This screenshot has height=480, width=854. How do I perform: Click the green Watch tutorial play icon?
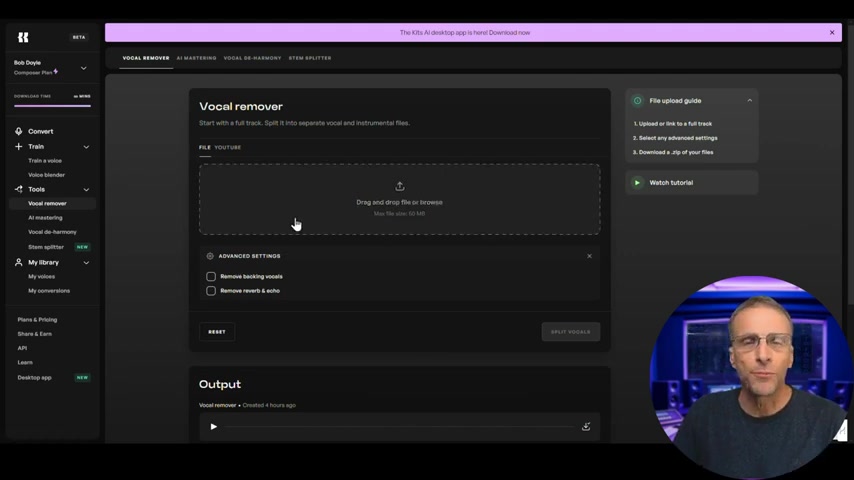(x=637, y=183)
